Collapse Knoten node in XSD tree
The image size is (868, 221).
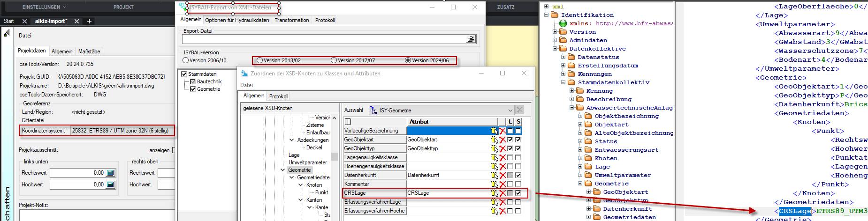click(x=300, y=185)
